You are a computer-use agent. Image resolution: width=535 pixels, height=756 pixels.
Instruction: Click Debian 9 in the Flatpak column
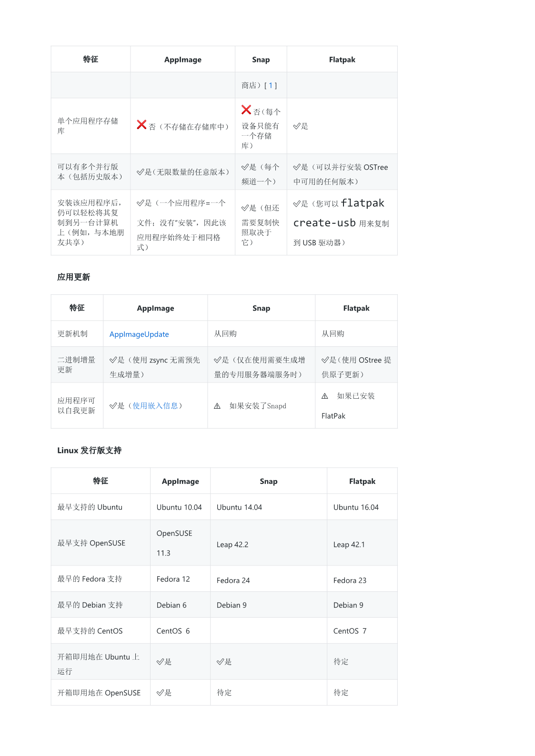click(348, 605)
